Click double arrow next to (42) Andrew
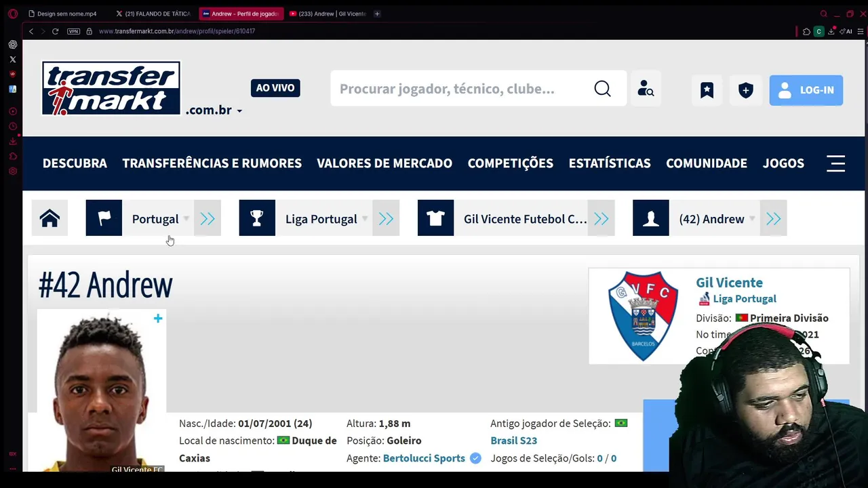Viewport: 868px width, 488px height. point(774,218)
